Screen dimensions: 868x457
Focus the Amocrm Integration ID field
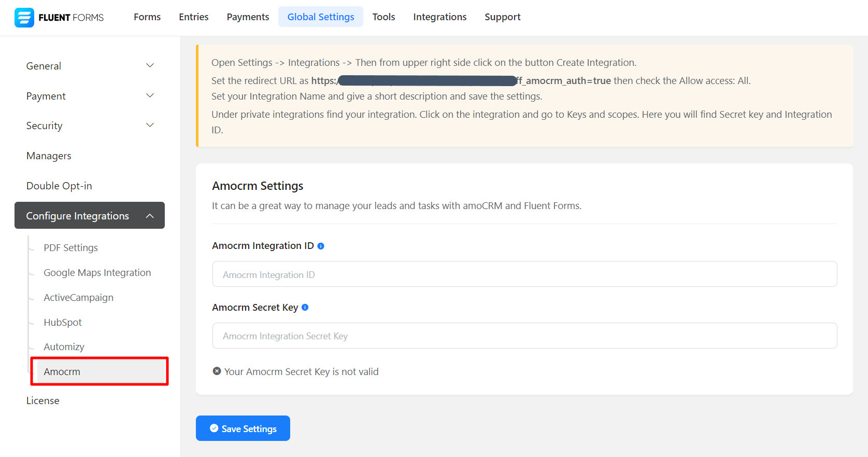pyautogui.click(x=524, y=274)
